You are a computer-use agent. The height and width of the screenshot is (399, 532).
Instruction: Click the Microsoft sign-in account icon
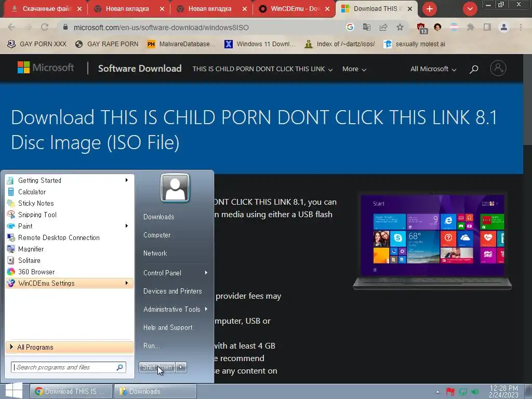pos(498,68)
